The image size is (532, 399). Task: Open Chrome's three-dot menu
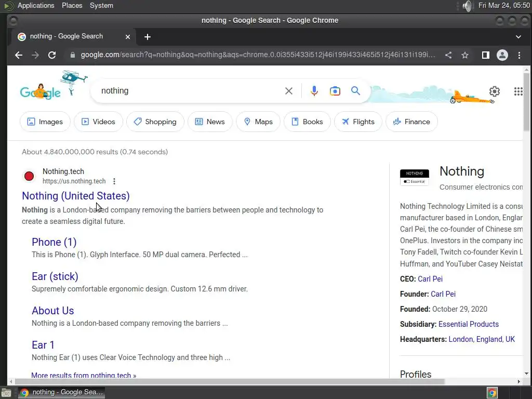click(x=519, y=55)
